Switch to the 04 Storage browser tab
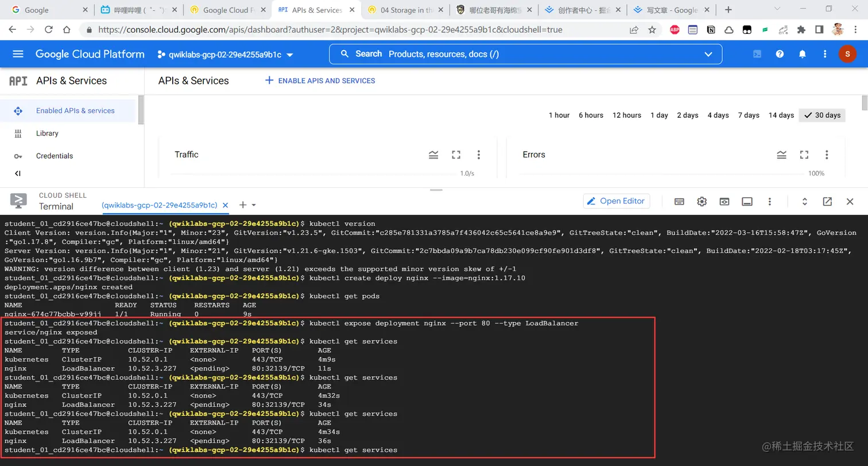Image resolution: width=868 pixels, height=466 pixels. (x=405, y=10)
